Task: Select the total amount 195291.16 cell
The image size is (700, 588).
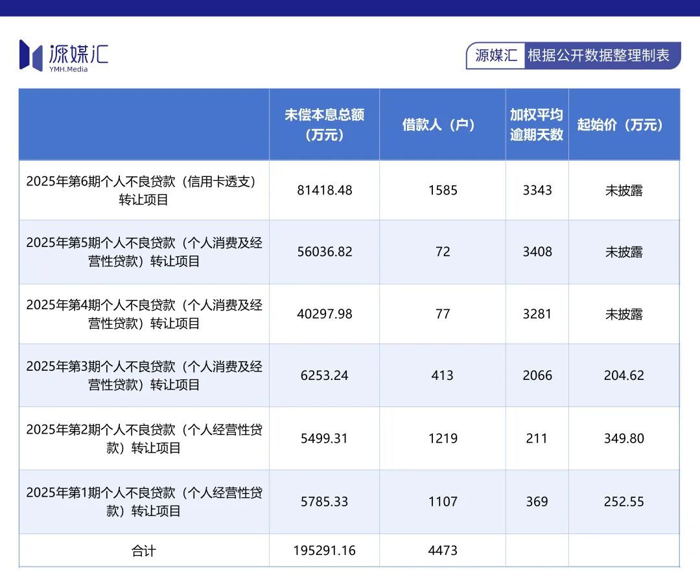Action: 324,551
